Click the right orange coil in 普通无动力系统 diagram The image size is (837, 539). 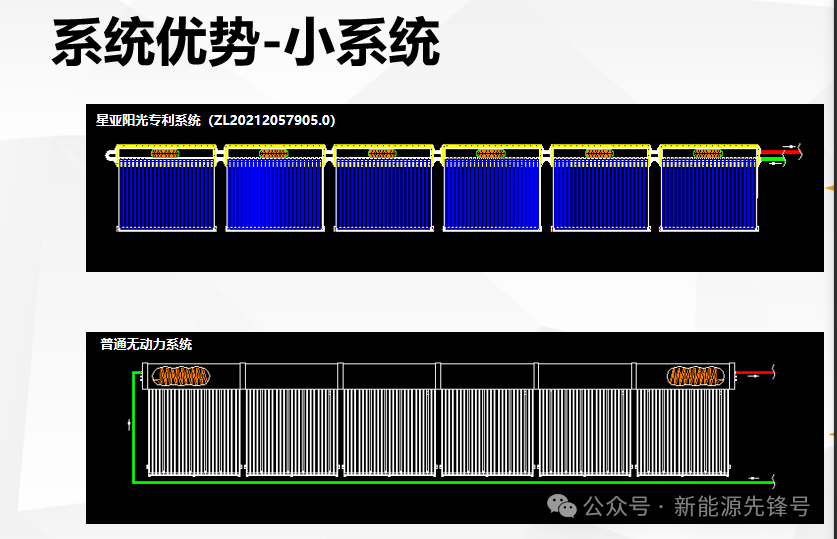pos(696,376)
